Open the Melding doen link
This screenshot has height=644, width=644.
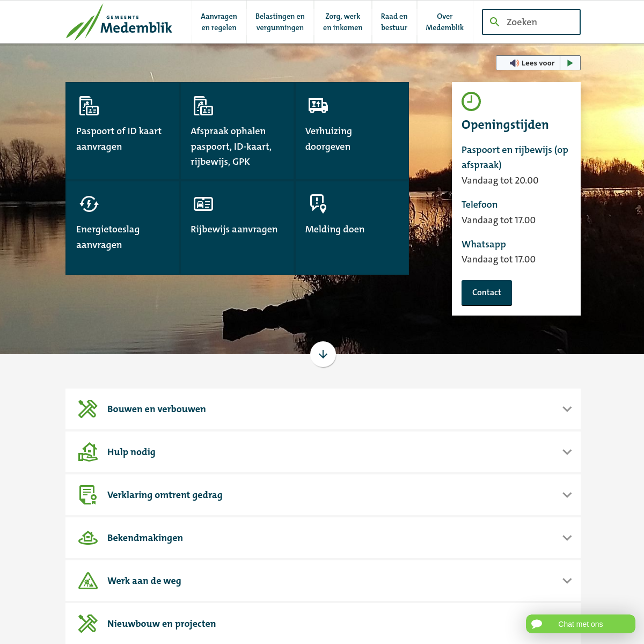pos(352,228)
